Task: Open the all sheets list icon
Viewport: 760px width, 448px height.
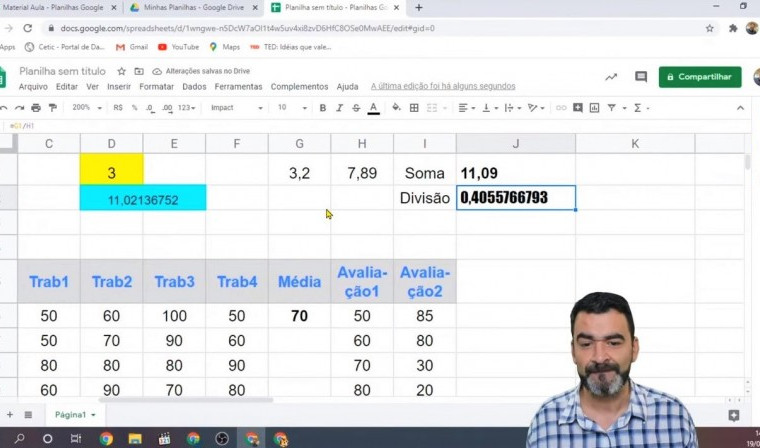Action: [x=28, y=414]
